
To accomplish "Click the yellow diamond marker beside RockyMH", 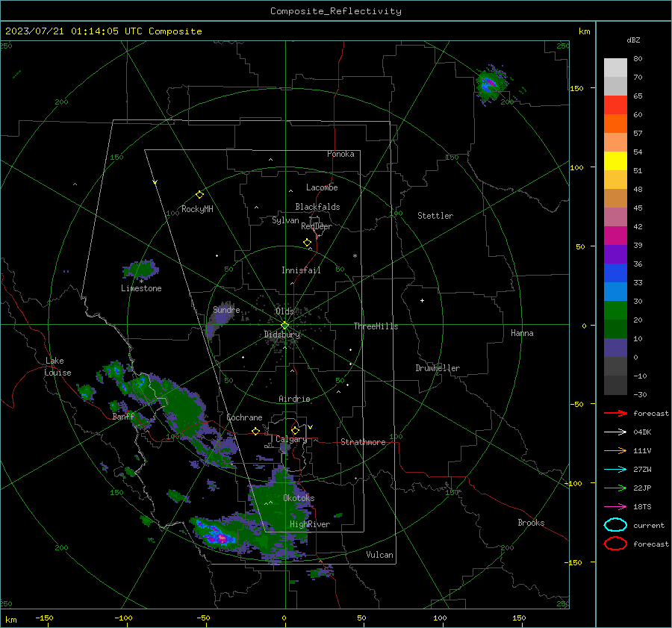I will [x=199, y=195].
